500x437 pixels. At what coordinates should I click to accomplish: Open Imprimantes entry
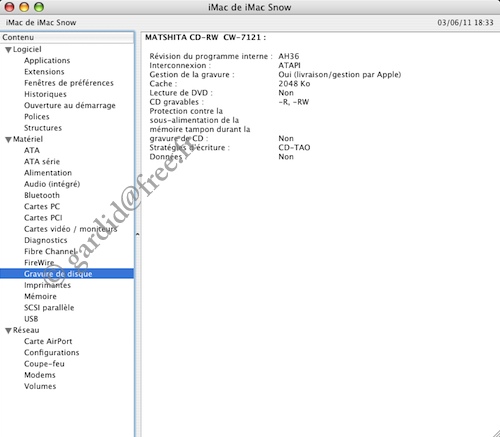click(47, 285)
